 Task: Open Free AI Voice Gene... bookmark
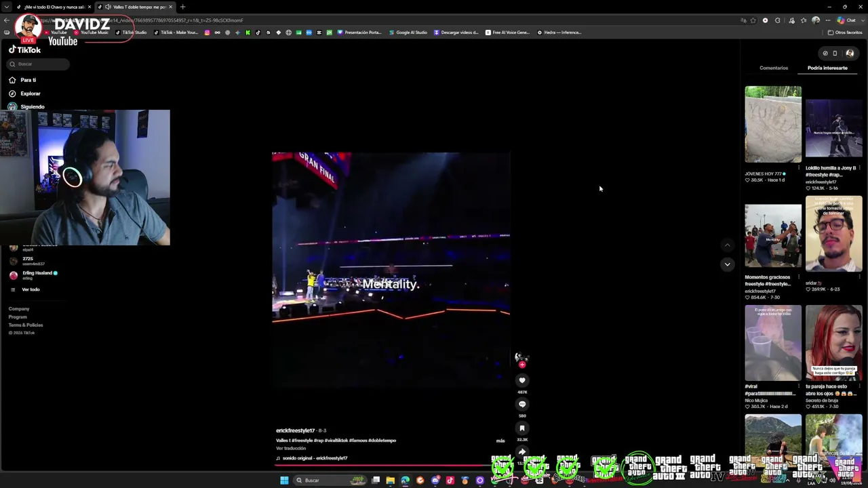(508, 33)
